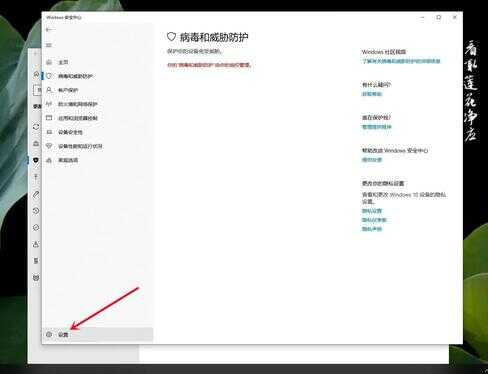Screen dimensions: 488x374
Task: Open the Windows 社区视频 learn-more link
Action: coord(401,61)
